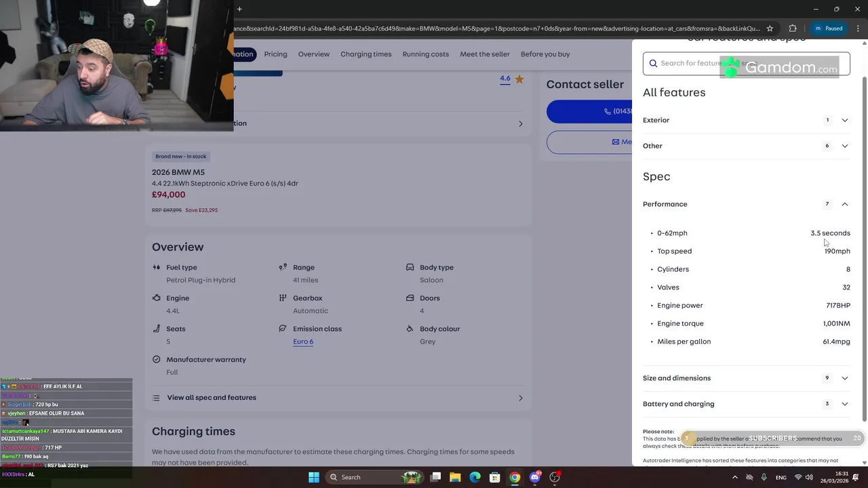Click the 717BHP engine power value

(838, 306)
